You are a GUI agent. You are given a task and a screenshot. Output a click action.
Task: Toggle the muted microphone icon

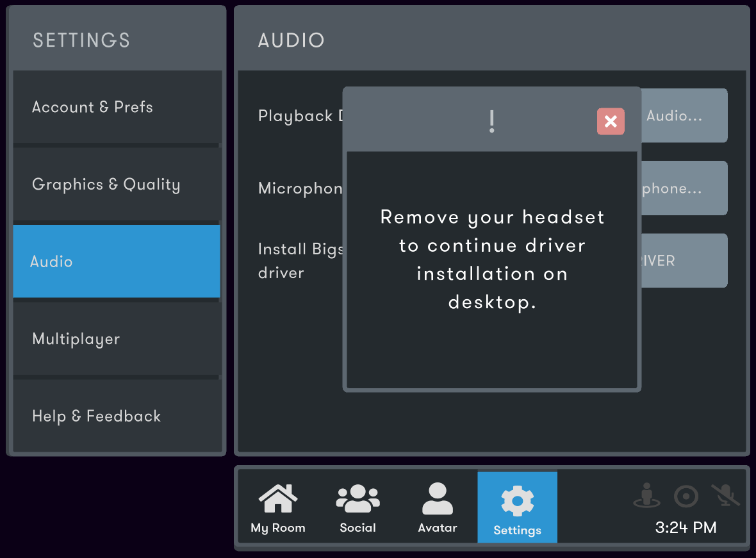[x=725, y=495]
